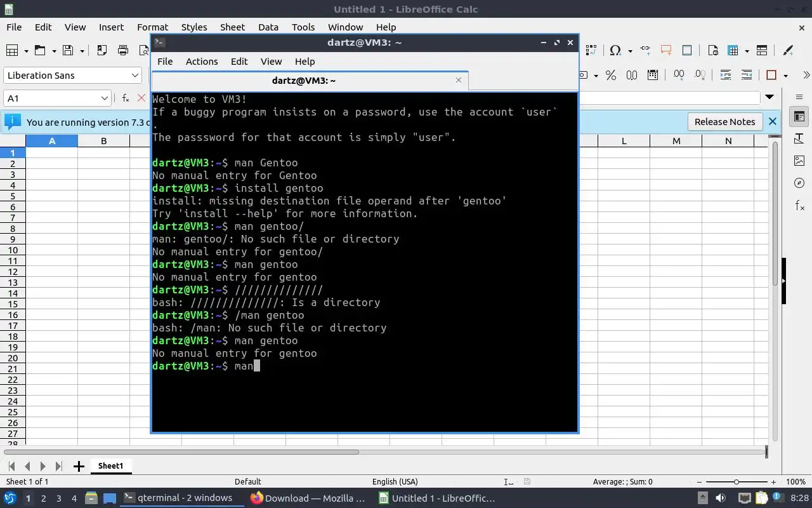Click the red Cancel X beside formula bar
The width and height of the screenshot is (812, 508).
pyautogui.click(x=141, y=98)
